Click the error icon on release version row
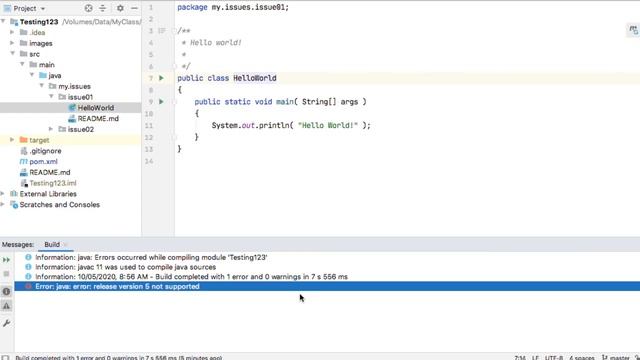 coord(28,287)
